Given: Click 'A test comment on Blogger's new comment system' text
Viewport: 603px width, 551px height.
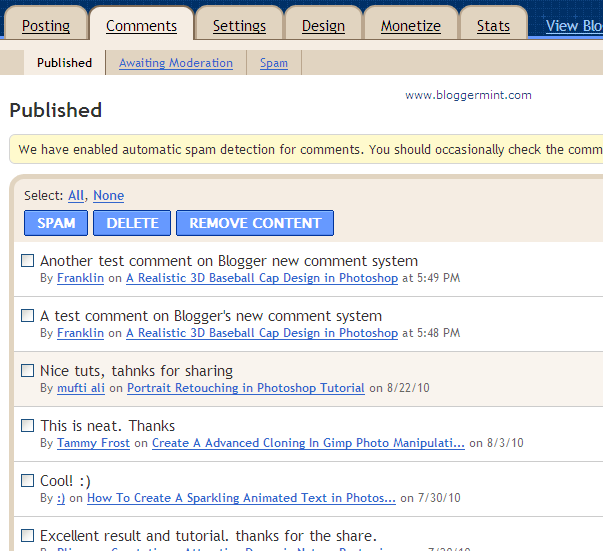Looking at the screenshot, I should (x=211, y=316).
